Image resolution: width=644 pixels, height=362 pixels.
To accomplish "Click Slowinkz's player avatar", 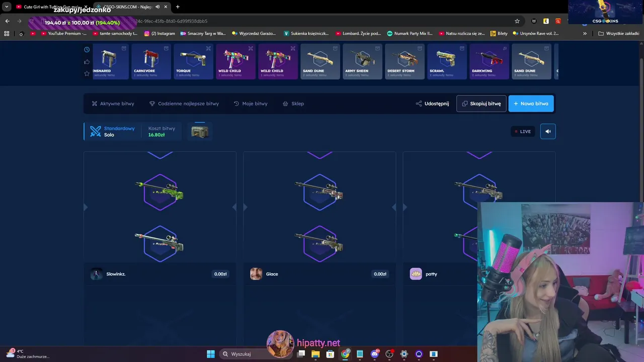I will [97, 274].
